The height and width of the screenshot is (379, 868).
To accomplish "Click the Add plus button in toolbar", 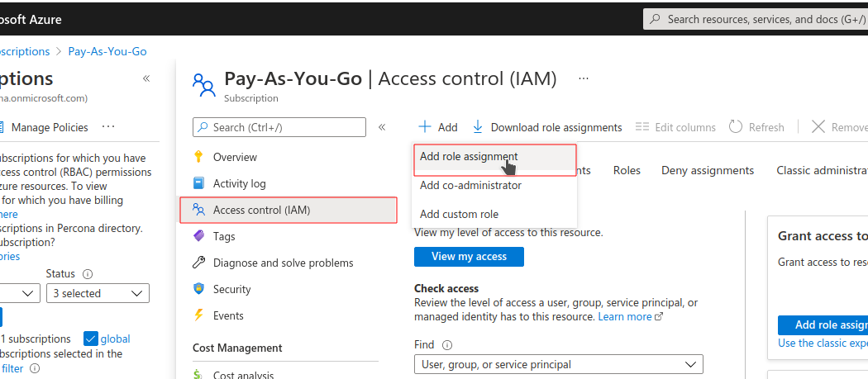I will pyautogui.click(x=437, y=127).
